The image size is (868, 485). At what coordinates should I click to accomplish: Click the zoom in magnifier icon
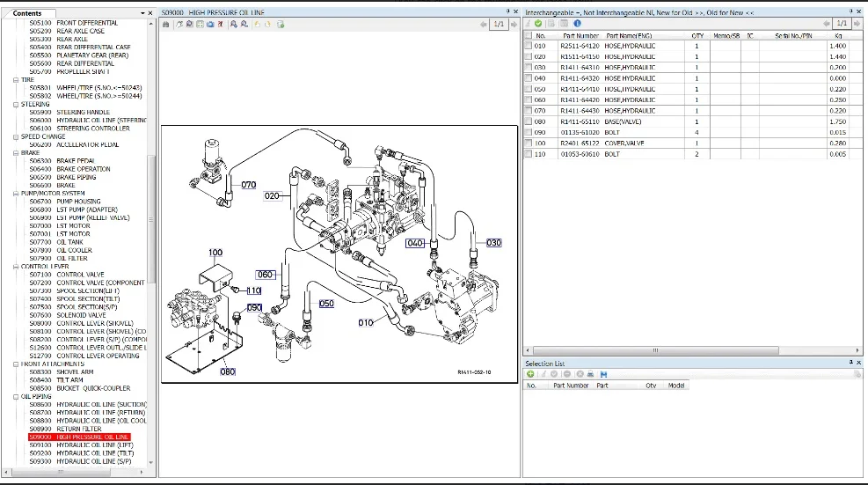(233, 25)
